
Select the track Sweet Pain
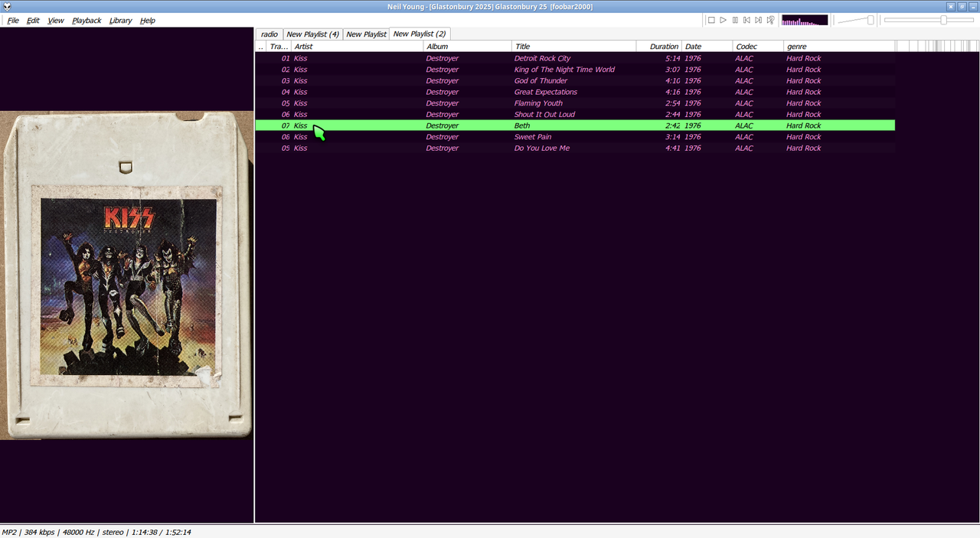[575, 137]
